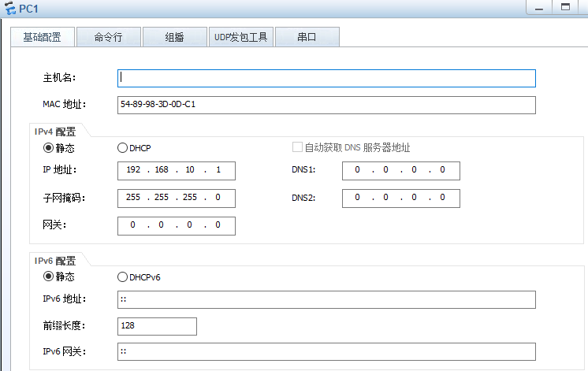
Task: Click the 子网掩码 label
Action: coord(64,198)
